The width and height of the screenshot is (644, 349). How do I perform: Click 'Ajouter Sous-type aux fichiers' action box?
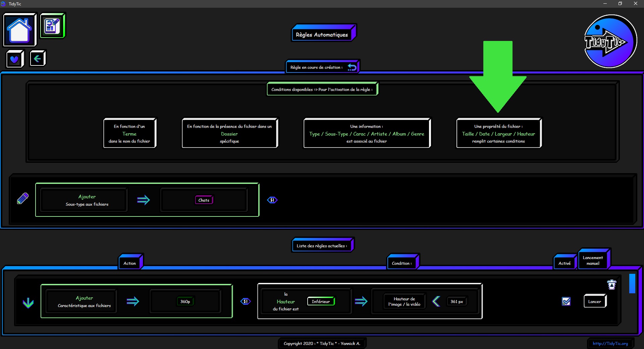84,200
